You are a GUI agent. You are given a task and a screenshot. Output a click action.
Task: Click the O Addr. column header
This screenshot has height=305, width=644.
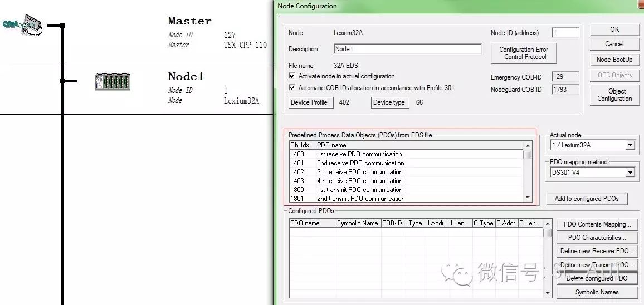coord(507,223)
